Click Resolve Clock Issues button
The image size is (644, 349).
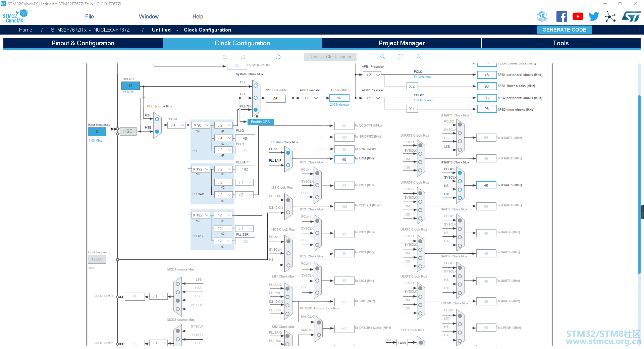[330, 57]
